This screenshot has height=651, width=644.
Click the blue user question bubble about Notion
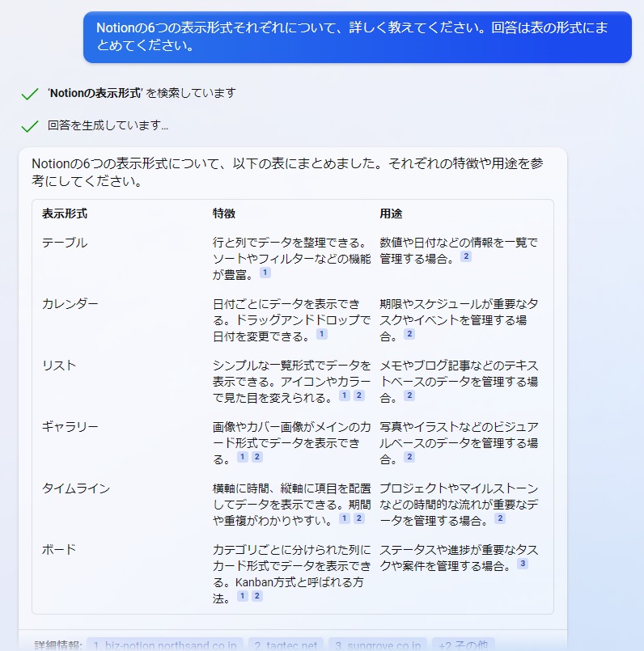358,37
